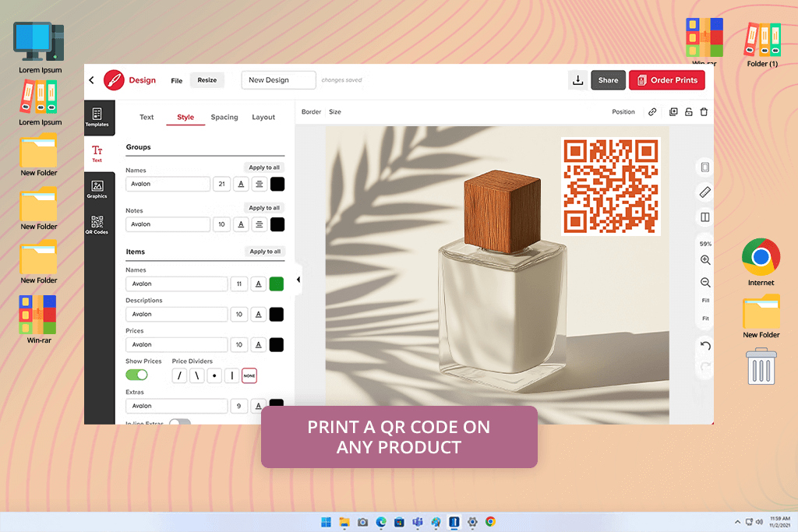Undo the last change

coord(705,346)
